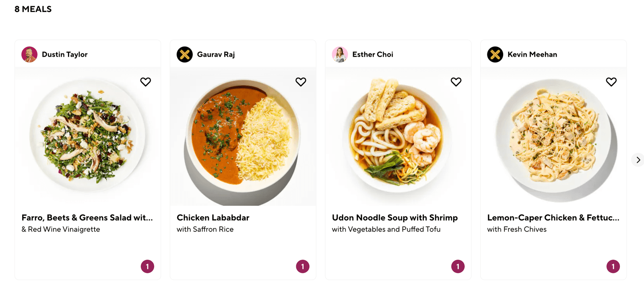The height and width of the screenshot is (295, 644).
Task: Toggle heart on Lemon-Caper Chicken & Fettuccine
Action: tap(611, 82)
